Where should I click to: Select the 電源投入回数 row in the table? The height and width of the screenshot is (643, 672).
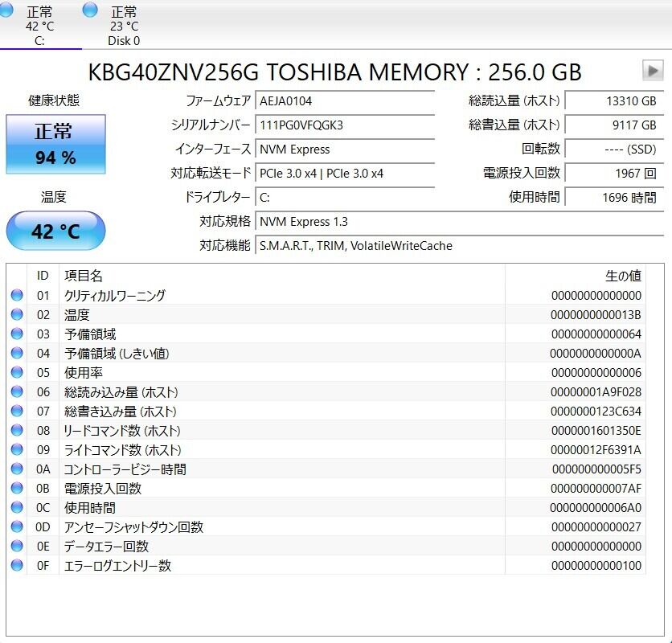pos(326,488)
